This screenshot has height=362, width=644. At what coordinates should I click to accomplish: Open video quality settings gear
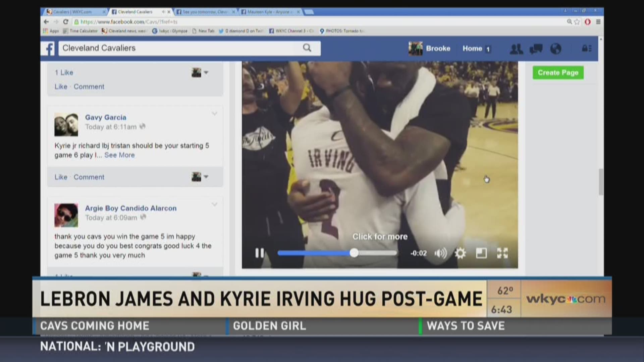[460, 253]
